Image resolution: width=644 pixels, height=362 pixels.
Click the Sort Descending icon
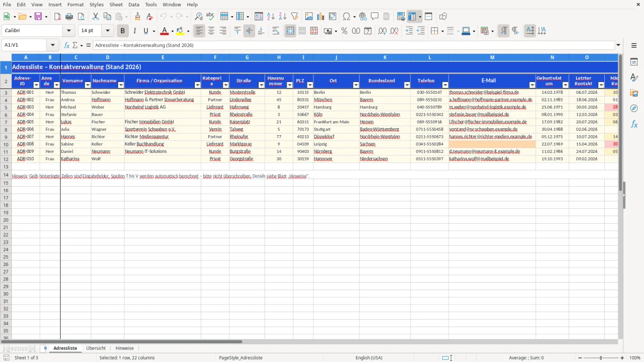(x=283, y=17)
